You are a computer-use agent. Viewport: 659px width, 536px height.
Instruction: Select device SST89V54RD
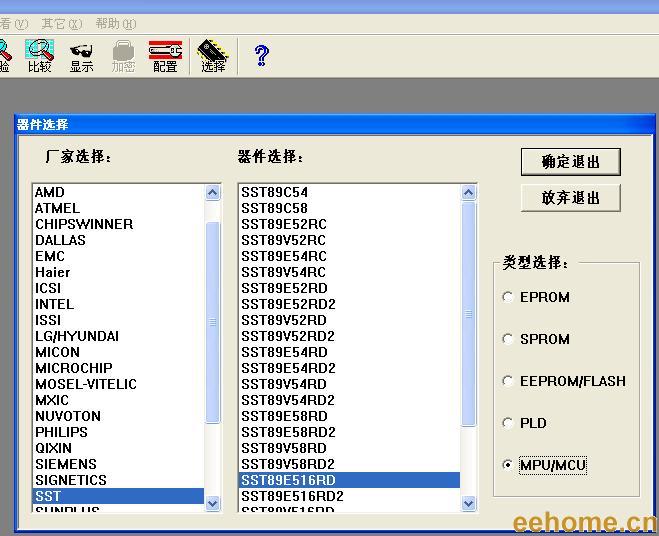349,384
